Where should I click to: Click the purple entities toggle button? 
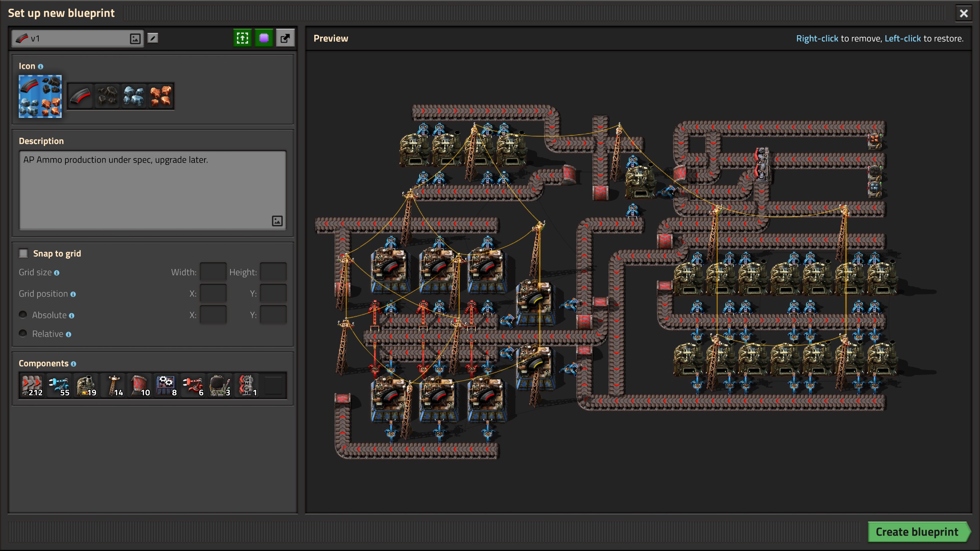coord(264,38)
